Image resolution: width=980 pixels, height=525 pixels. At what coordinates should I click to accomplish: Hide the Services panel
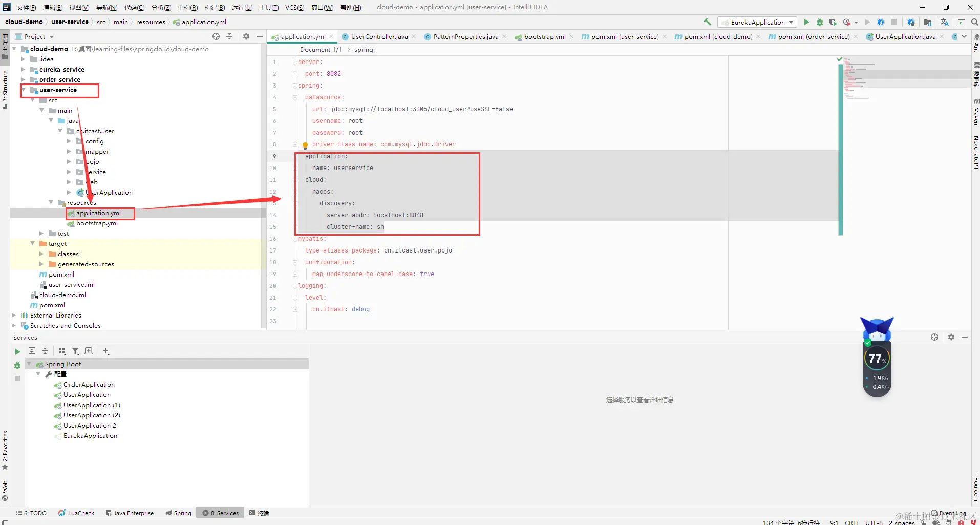coord(965,337)
